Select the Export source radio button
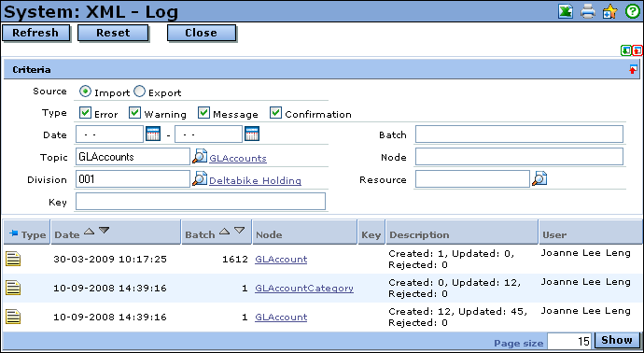 140,92
